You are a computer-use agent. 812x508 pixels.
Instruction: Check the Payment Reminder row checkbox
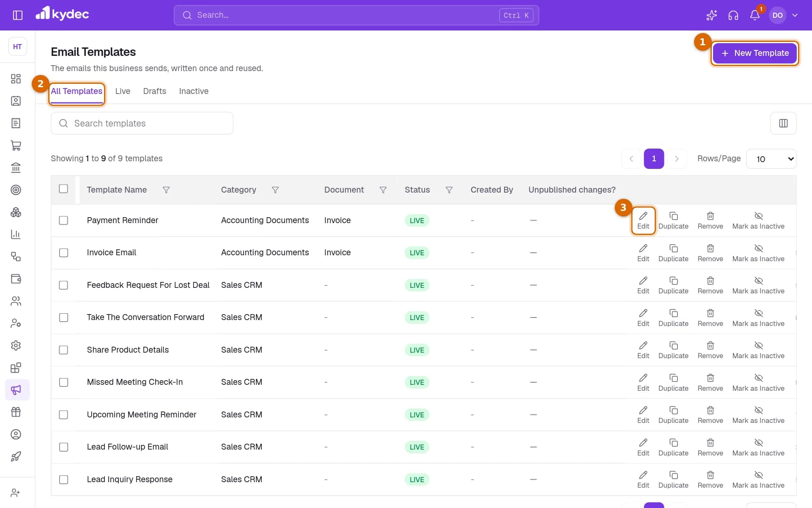point(63,221)
